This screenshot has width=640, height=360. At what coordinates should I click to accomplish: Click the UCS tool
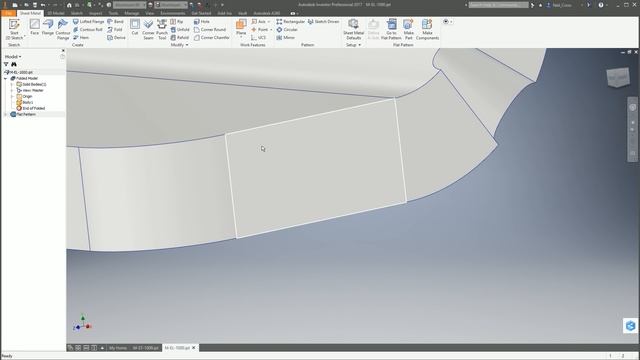(258, 38)
